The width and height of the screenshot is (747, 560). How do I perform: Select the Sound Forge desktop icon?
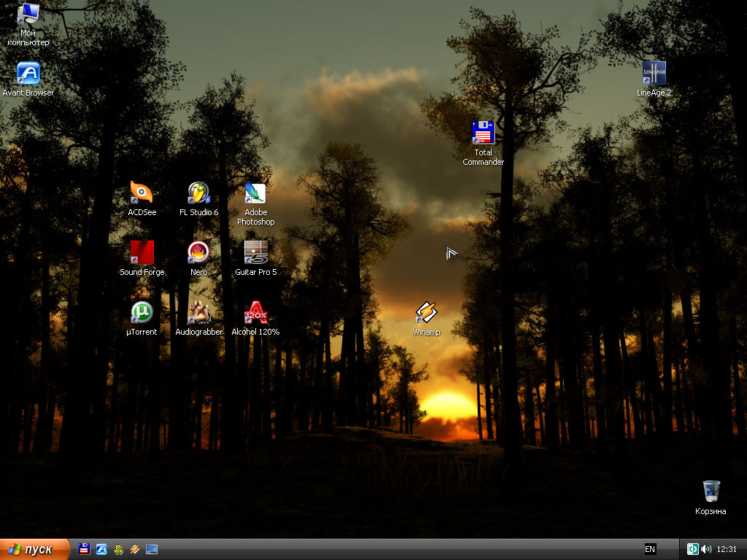pyautogui.click(x=142, y=253)
